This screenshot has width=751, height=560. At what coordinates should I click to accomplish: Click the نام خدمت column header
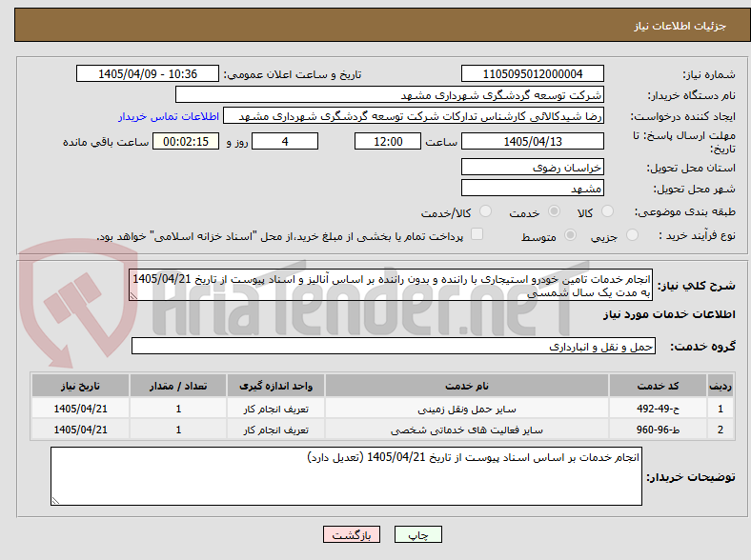tap(467, 386)
